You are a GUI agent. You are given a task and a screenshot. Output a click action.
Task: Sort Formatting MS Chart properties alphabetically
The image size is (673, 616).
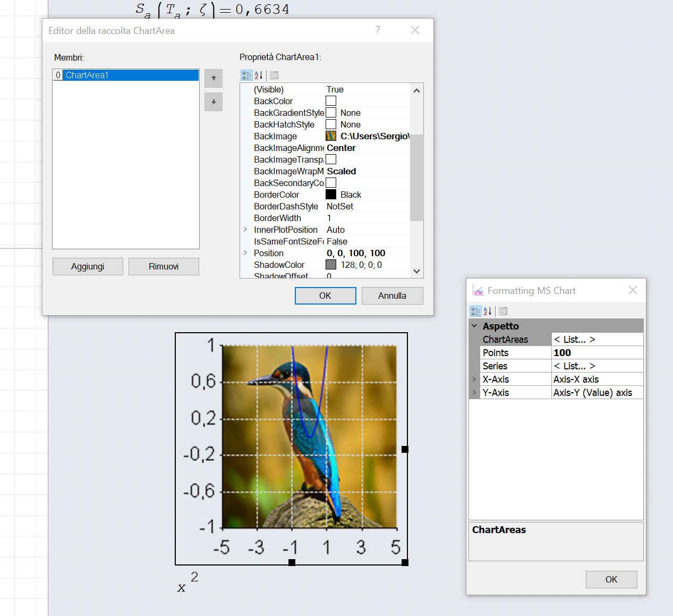point(488,311)
